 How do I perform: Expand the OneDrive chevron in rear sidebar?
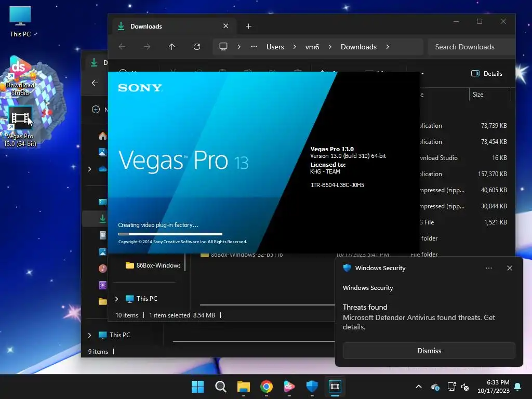[89, 169]
